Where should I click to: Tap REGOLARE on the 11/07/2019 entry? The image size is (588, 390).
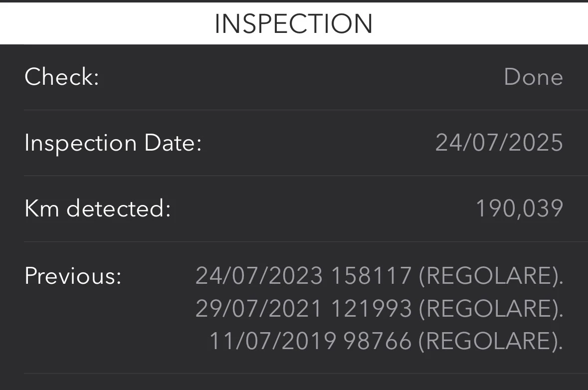pos(488,342)
